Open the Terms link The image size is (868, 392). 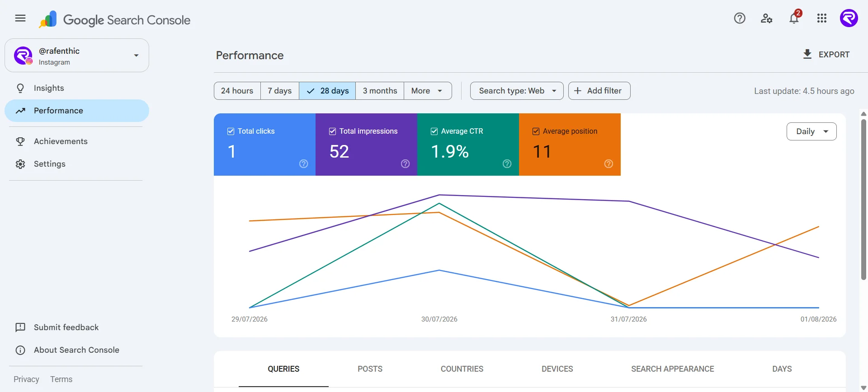(61, 379)
